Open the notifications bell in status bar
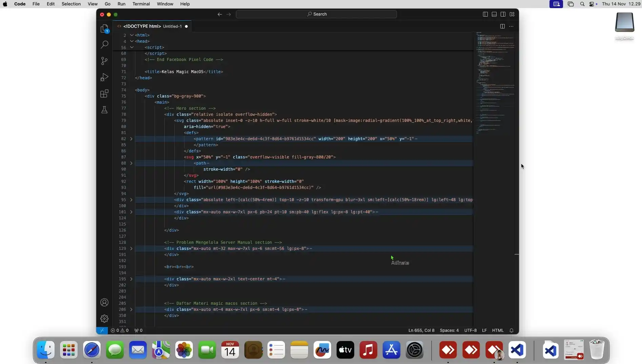 511,330
